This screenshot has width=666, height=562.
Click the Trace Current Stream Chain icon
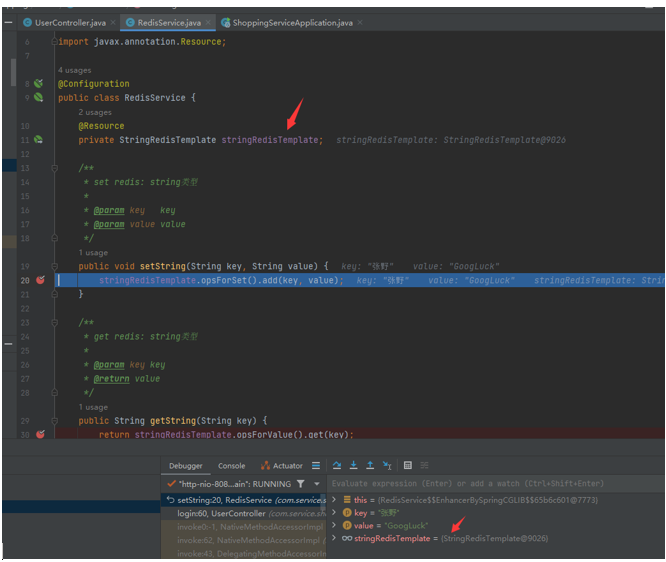424,465
